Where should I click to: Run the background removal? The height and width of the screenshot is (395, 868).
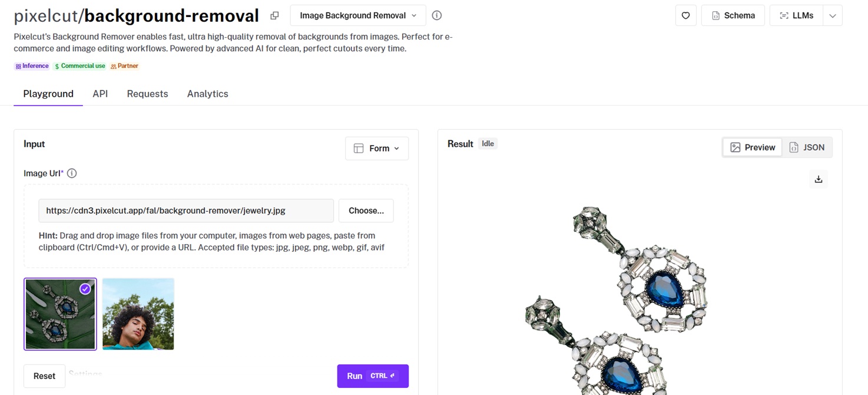point(373,376)
